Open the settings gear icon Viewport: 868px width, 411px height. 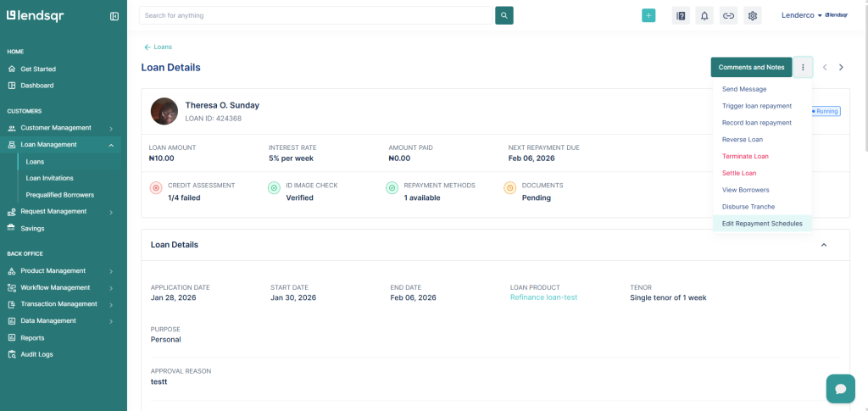coord(752,15)
